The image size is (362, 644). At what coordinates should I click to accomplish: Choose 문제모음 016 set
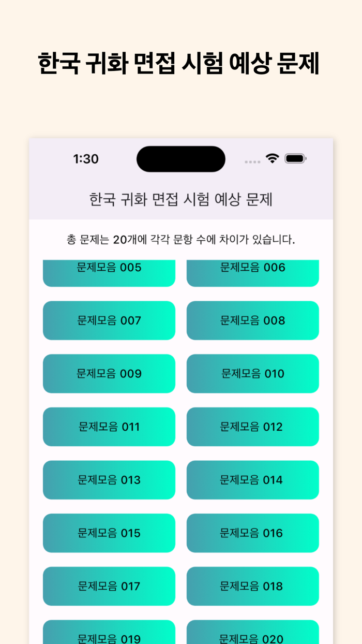point(252,533)
